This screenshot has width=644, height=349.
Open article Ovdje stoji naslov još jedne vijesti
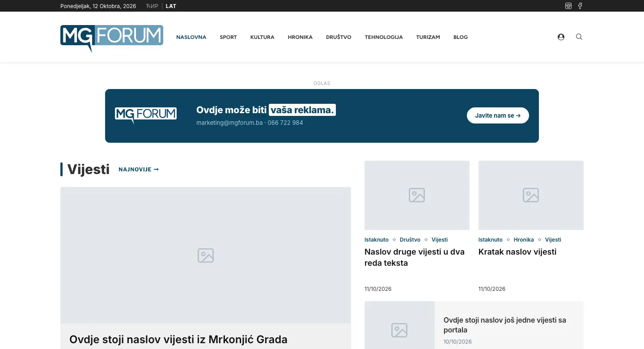coord(505,325)
